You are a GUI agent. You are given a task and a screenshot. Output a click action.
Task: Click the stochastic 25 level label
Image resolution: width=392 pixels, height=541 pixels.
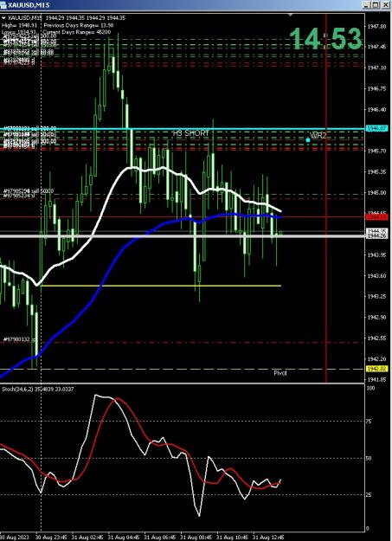370,495
